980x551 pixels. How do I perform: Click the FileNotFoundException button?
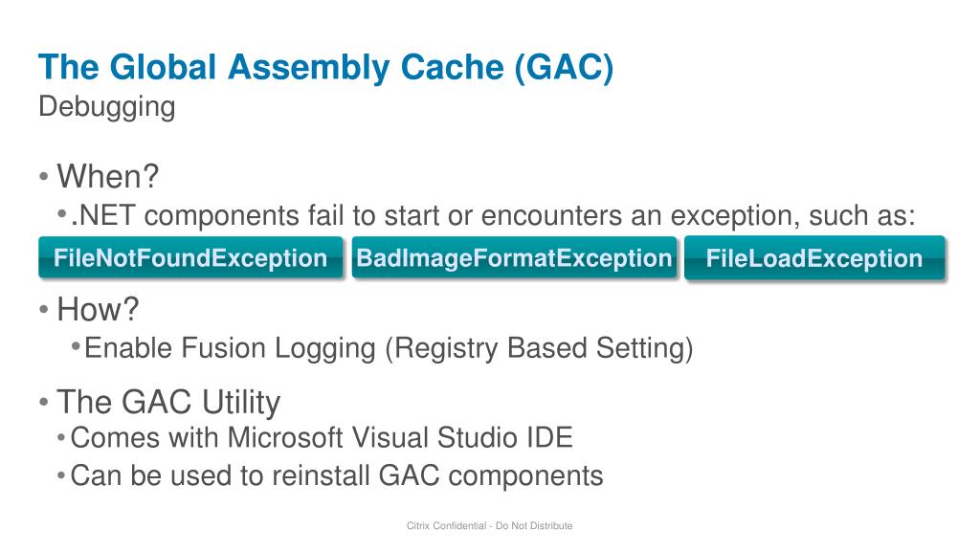(x=190, y=257)
